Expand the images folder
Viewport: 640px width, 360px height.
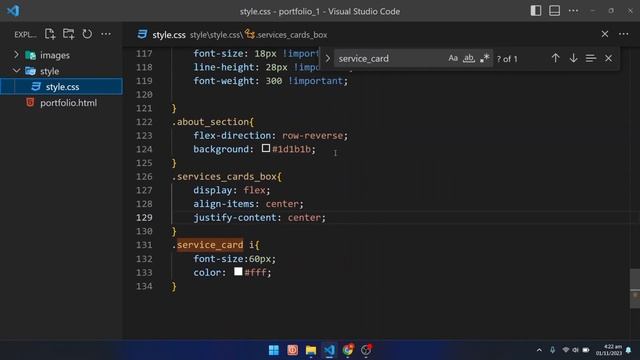click(x=16, y=55)
